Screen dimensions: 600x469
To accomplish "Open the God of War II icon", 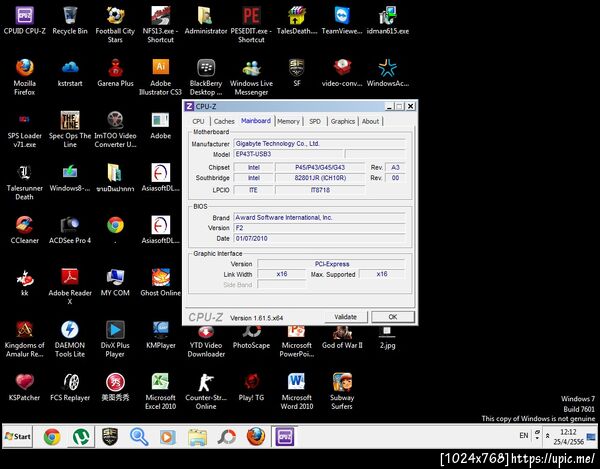I will [x=342, y=337].
